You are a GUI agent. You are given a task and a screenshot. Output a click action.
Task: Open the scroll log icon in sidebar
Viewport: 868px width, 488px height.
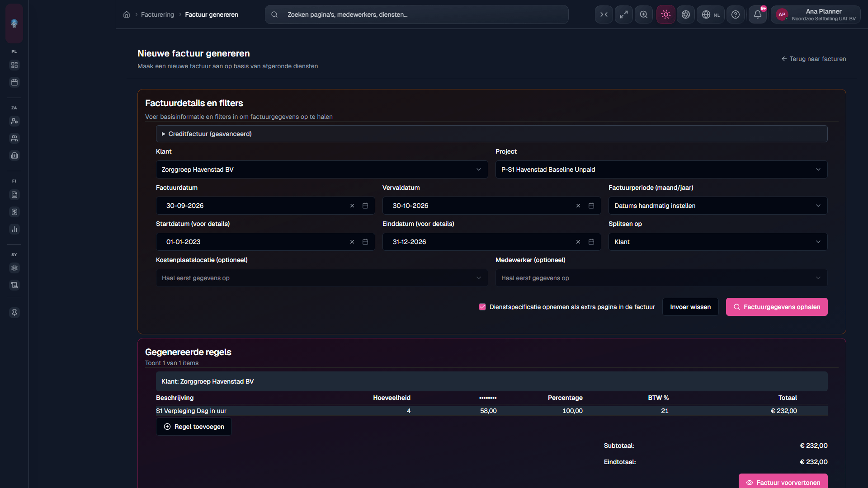click(x=14, y=285)
